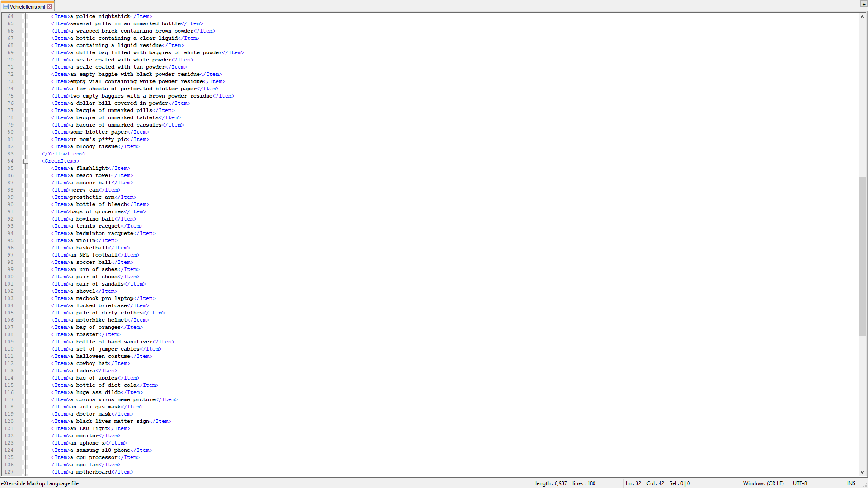Click line number 84 in the margin
The height and width of the screenshot is (488, 868).
coord(10,161)
